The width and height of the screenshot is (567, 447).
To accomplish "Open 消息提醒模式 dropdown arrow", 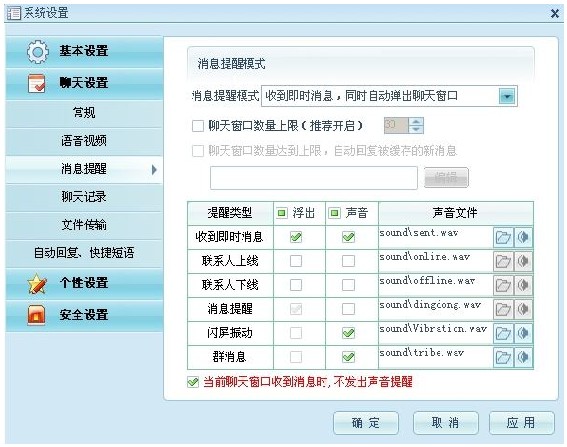I will coord(507,97).
